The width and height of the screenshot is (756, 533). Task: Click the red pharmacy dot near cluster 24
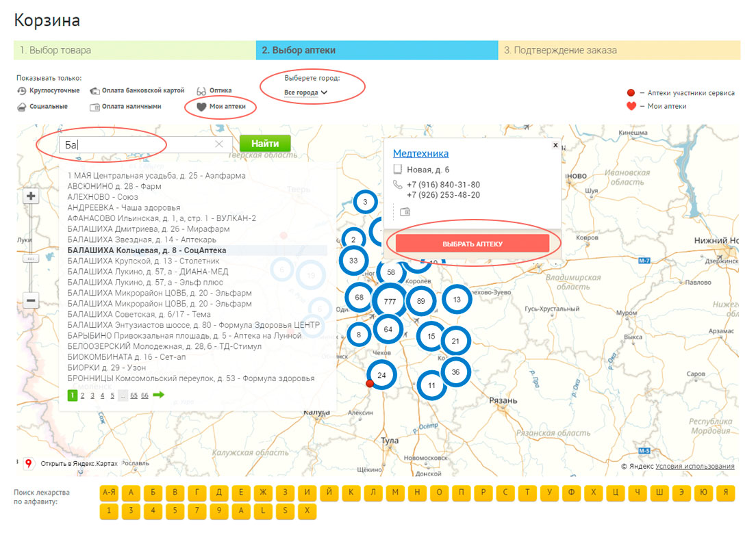pyautogui.click(x=370, y=384)
